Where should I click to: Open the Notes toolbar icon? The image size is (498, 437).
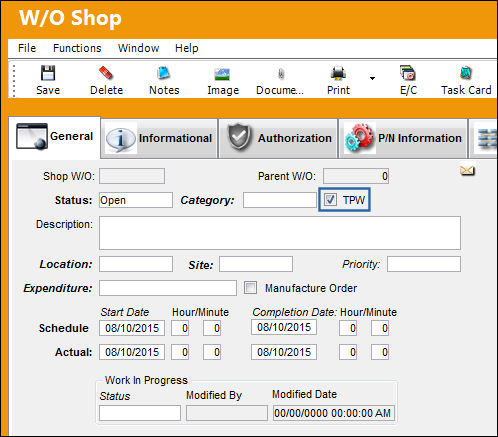164,73
